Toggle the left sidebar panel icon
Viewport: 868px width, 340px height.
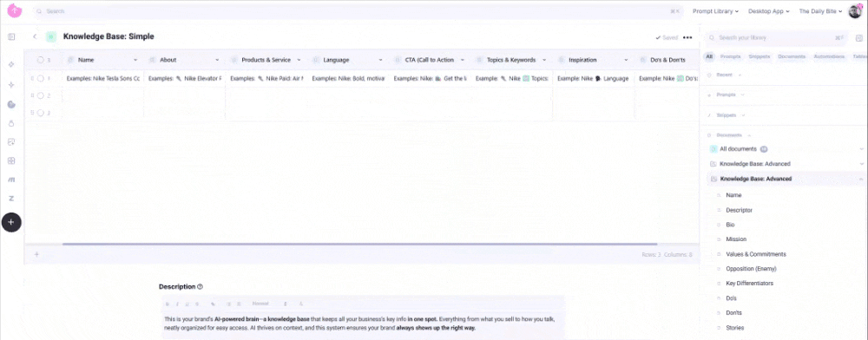11,37
